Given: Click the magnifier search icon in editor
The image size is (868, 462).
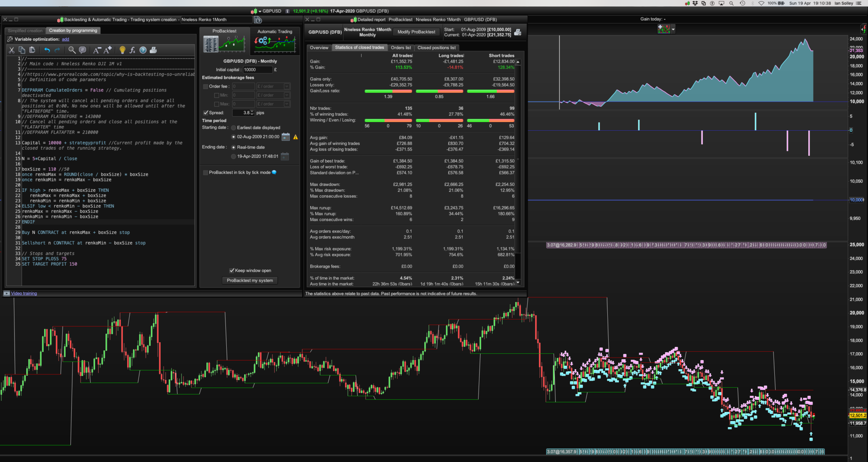Looking at the screenshot, I should tap(72, 50).
